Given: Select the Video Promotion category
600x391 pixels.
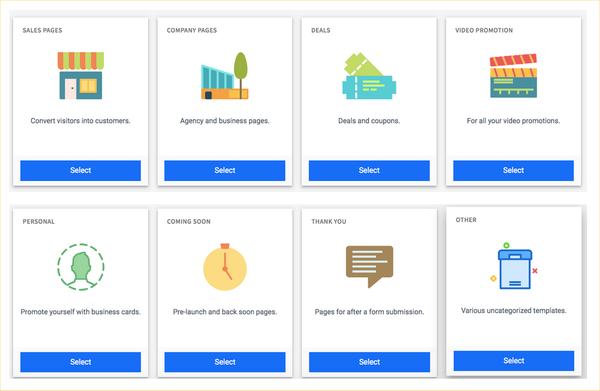Looking at the screenshot, I should pos(514,170).
